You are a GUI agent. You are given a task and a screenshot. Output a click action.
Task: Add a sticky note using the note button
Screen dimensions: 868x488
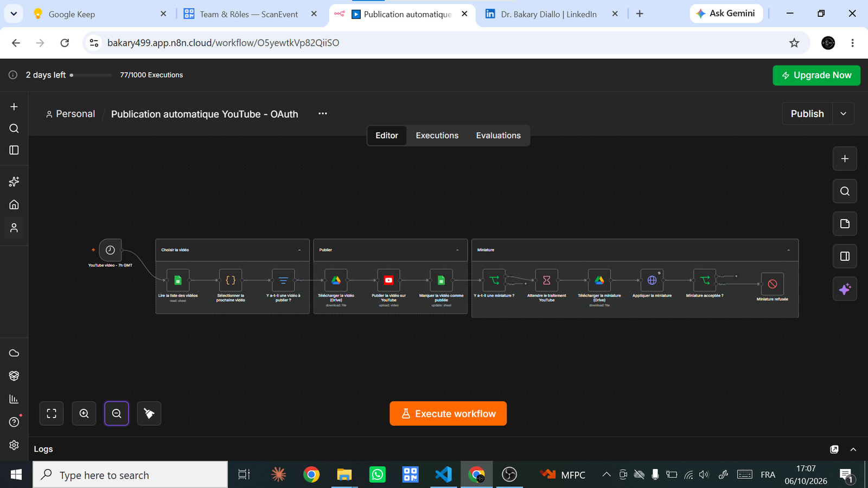[845, 224]
